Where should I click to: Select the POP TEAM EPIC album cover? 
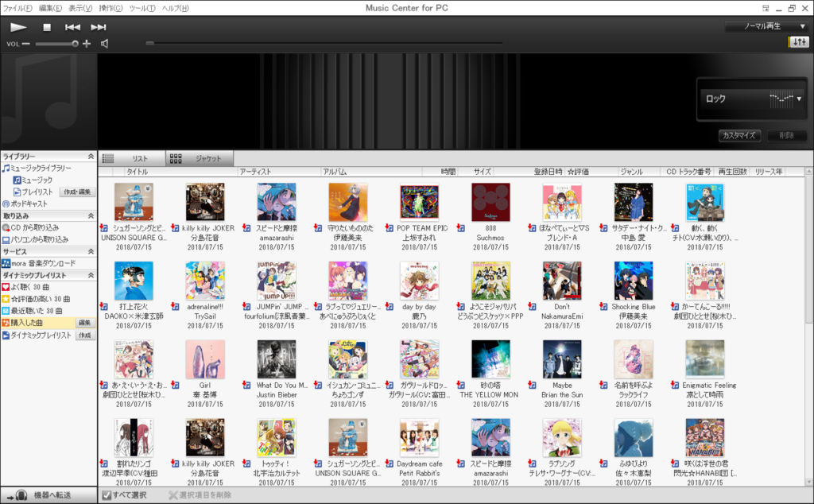pyautogui.click(x=420, y=202)
